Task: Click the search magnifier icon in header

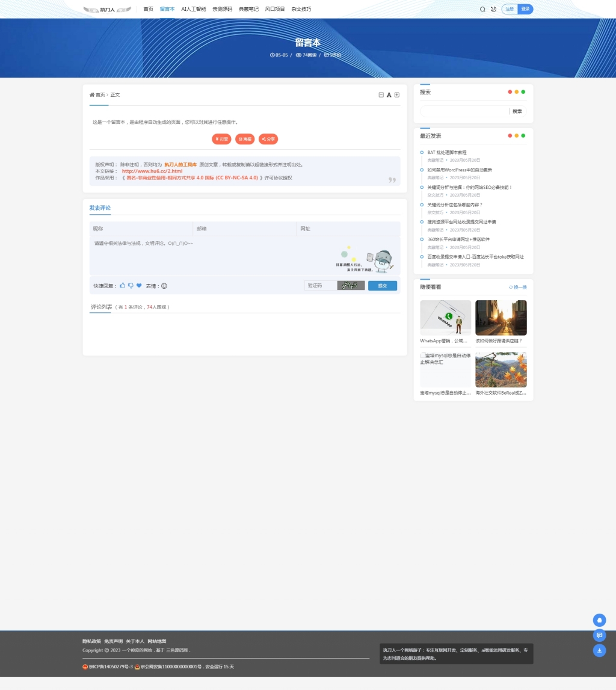Action: tap(482, 9)
